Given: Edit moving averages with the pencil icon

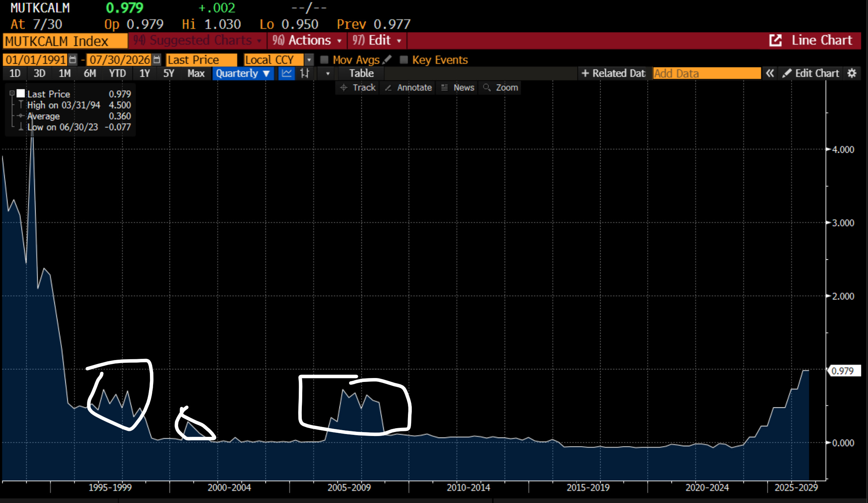Looking at the screenshot, I should [387, 59].
